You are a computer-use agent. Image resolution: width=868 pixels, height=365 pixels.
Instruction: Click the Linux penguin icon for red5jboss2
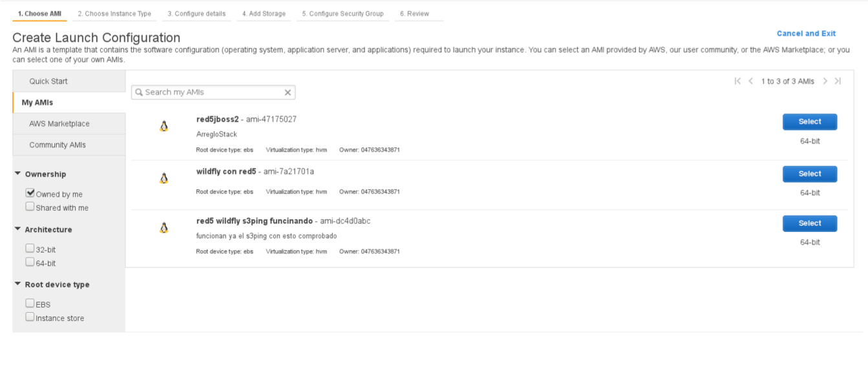click(x=164, y=126)
